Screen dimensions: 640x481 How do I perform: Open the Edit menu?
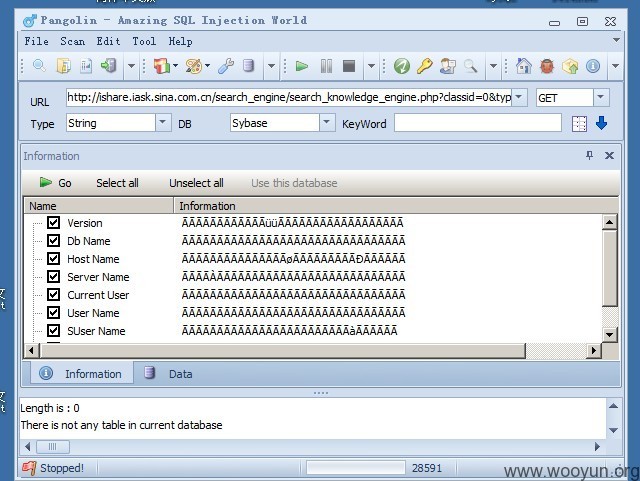click(108, 41)
